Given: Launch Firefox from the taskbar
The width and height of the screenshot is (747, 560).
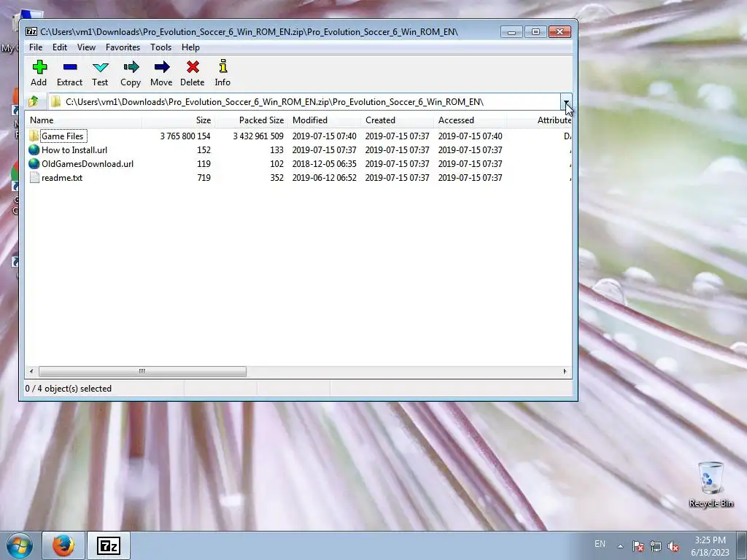Looking at the screenshot, I should click(x=63, y=545).
